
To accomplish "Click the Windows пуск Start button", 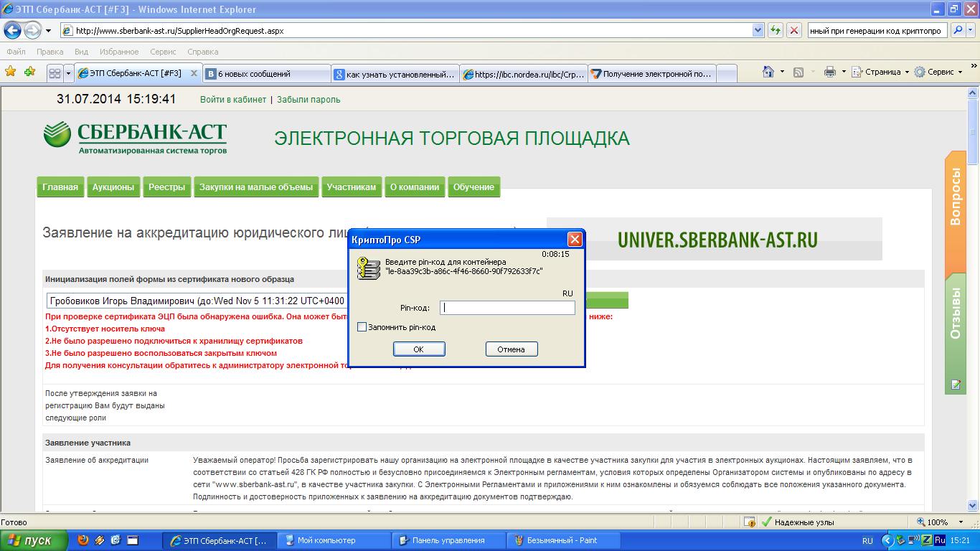I will (x=34, y=540).
